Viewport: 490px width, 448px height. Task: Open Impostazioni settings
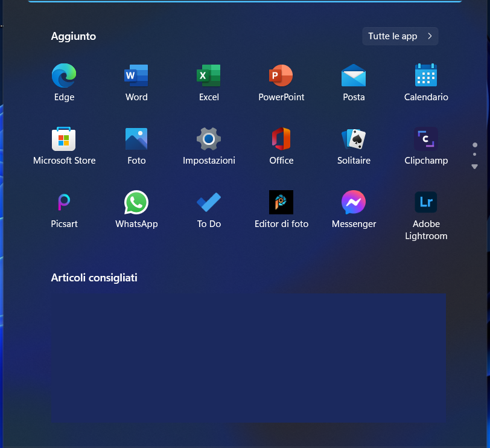coord(209,146)
